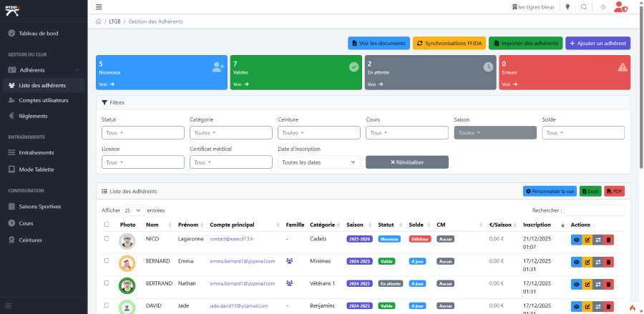Image resolution: width=644 pixels, height=314 pixels.
Task: Click the edit icon for BERNARD Emma
Action: (587, 263)
